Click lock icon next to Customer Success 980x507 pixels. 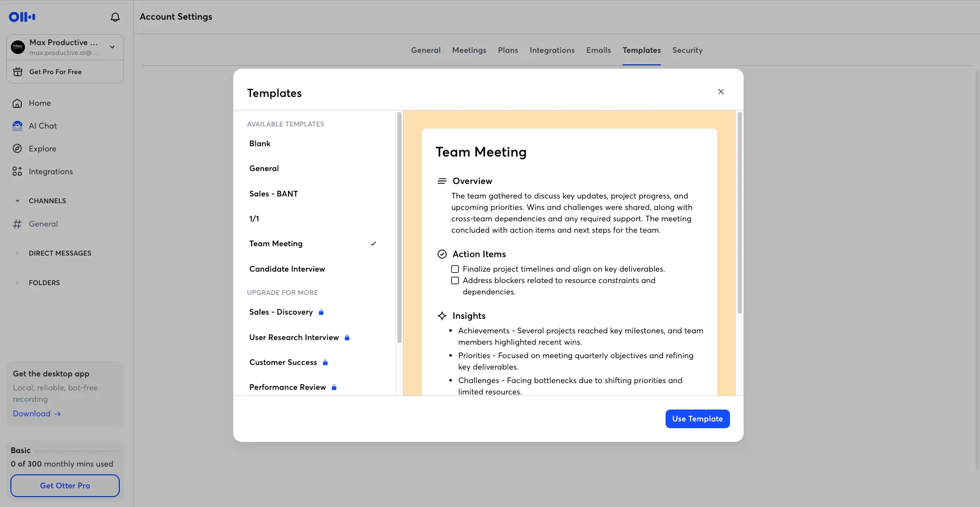pyautogui.click(x=325, y=362)
